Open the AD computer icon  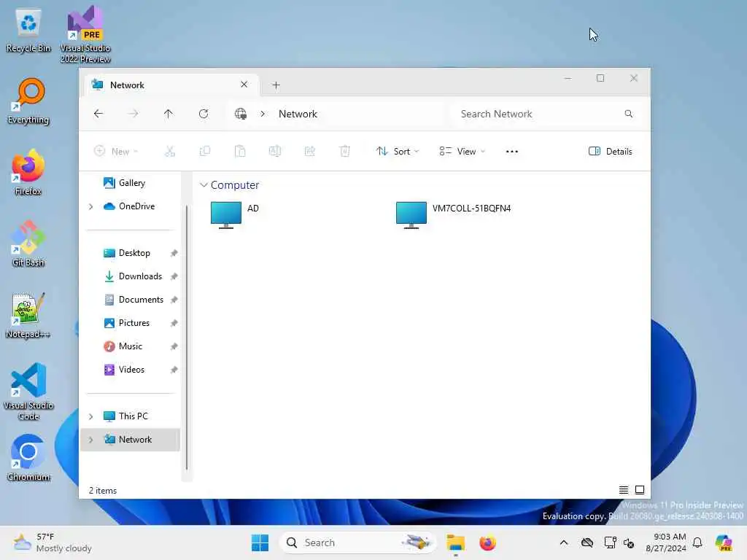click(226, 215)
